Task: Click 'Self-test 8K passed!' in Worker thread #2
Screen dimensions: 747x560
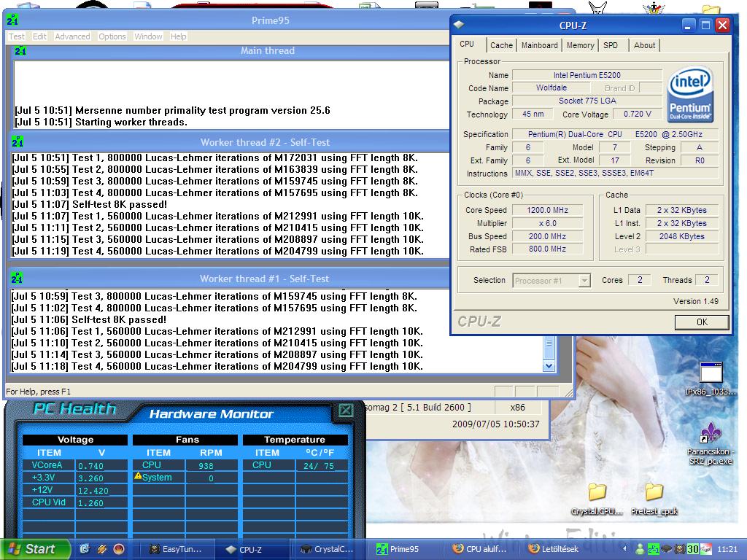Action: [120, 204]
